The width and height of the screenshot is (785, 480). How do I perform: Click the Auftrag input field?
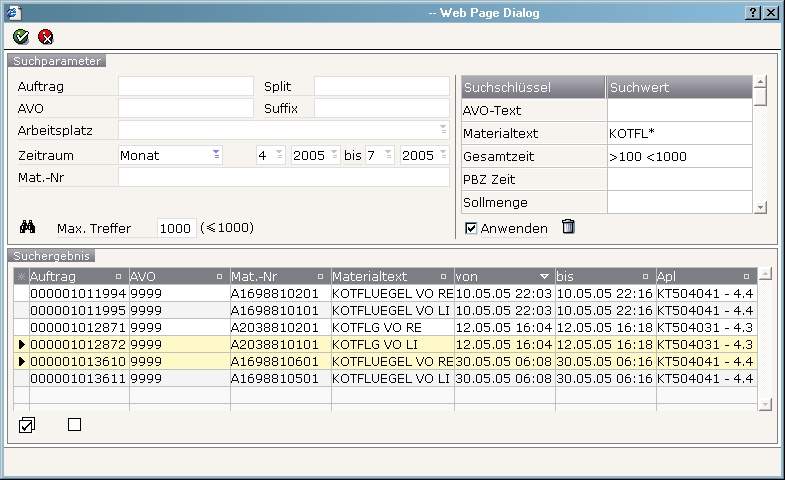point(186,86)
